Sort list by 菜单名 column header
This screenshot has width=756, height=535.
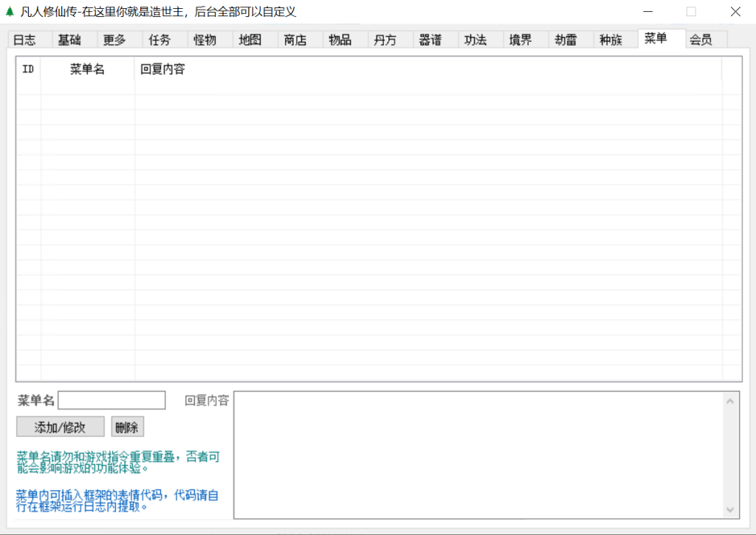click(87, 69)
